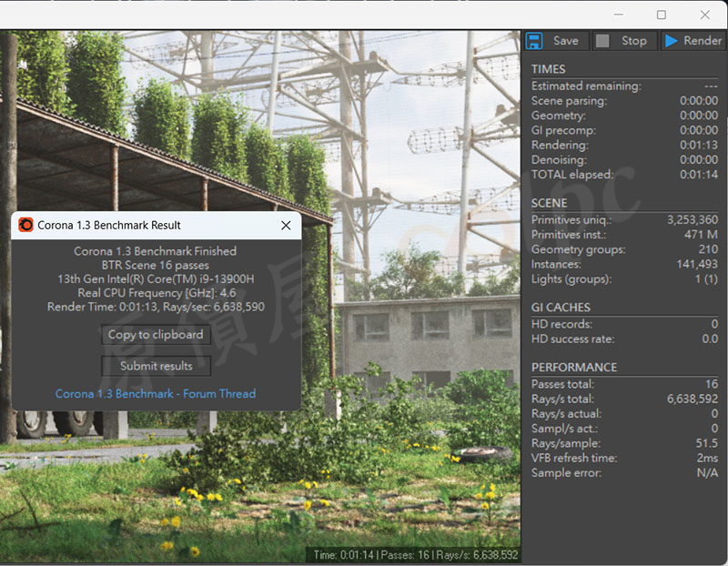
Task: Click the floppy disk Save icon
Action: 535,41
